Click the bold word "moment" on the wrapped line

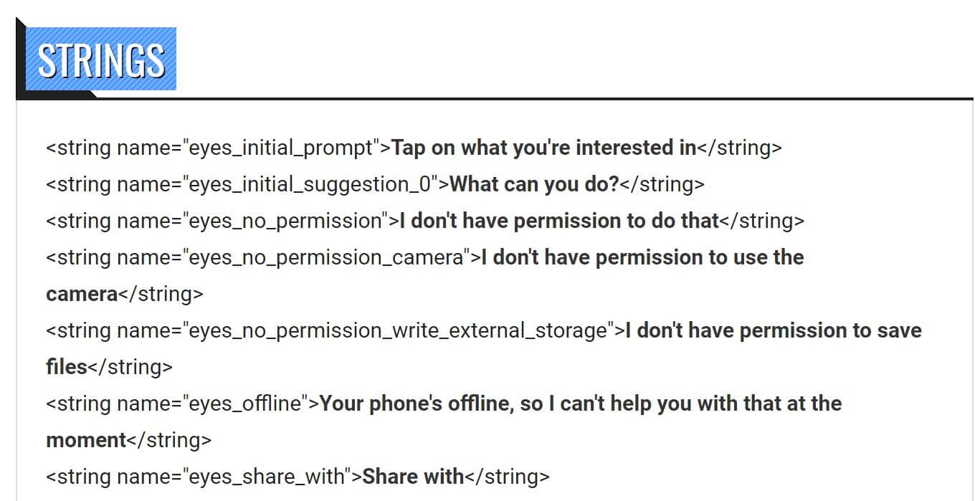click(86, 440)
